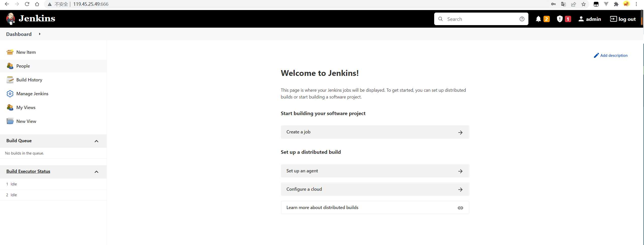Click the browser address bar URL
This screenshot has width=644, height=245.
point(91,4)
